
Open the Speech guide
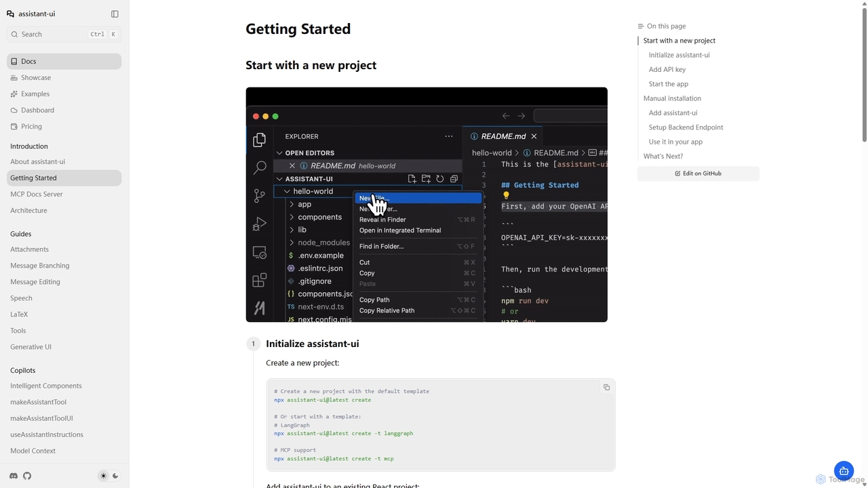[64, 298]
